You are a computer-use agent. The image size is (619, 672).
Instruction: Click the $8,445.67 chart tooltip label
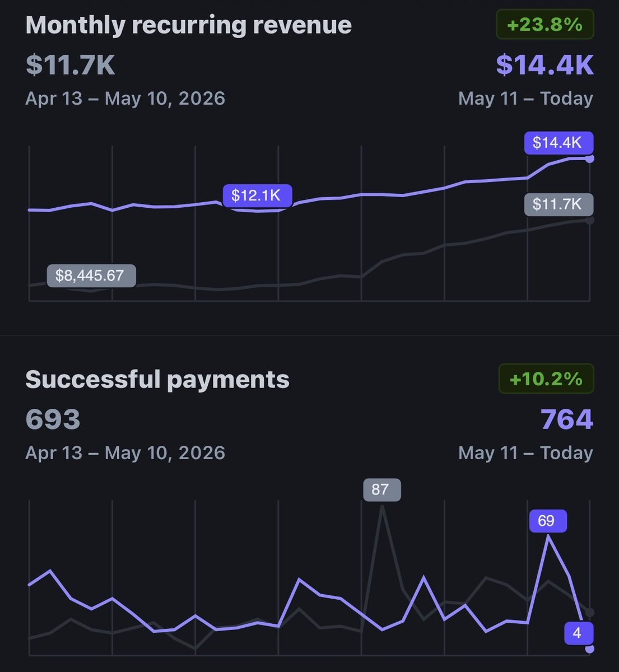coord(91,276)
